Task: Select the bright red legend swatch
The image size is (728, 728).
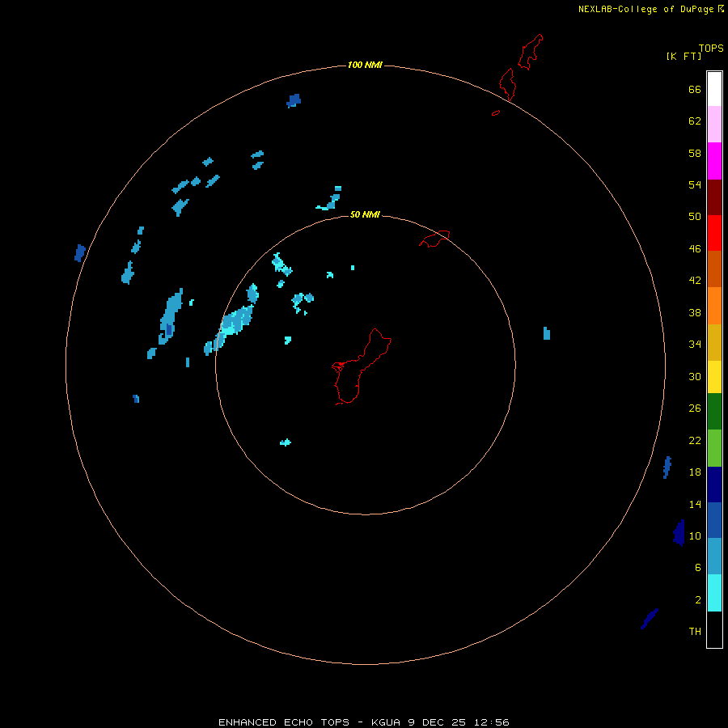Action: point(714,233)
